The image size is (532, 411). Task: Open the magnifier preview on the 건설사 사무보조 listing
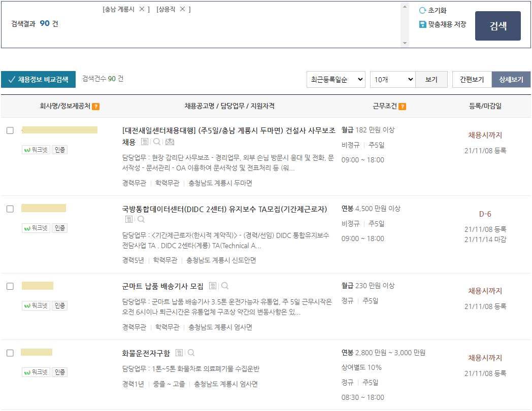(x=157, y=142)
